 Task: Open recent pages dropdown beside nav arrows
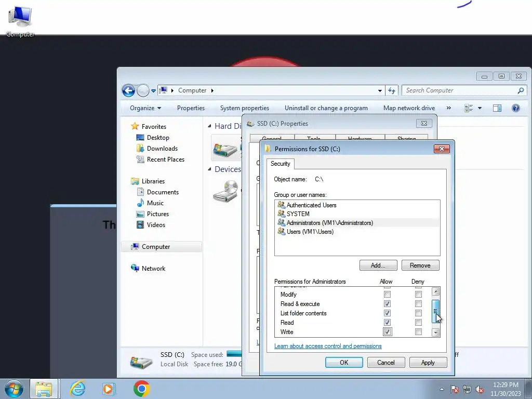click(x=153, y=91)
